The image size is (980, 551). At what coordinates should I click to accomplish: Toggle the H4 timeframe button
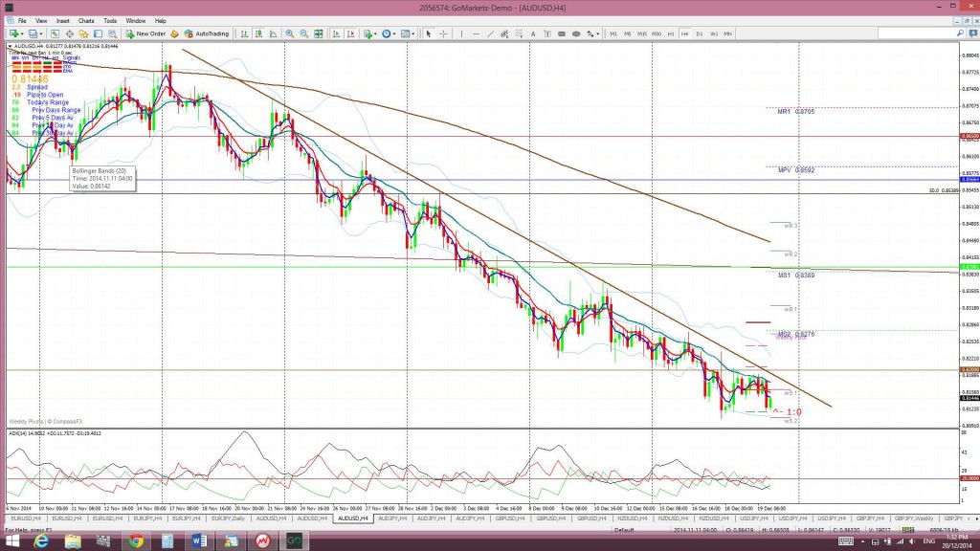685,33
